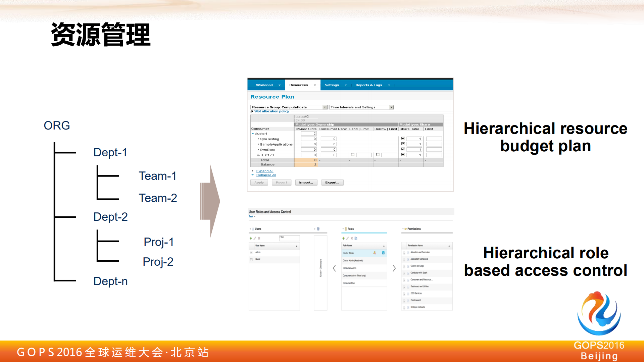The image size is (644, 362).
Task: Collapse the cluster1 consumer tree
Action: click(253, 134)
